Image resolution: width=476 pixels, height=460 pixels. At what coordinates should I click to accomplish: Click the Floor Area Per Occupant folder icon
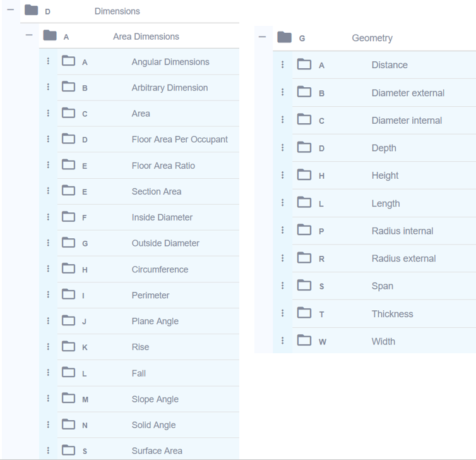68,138
